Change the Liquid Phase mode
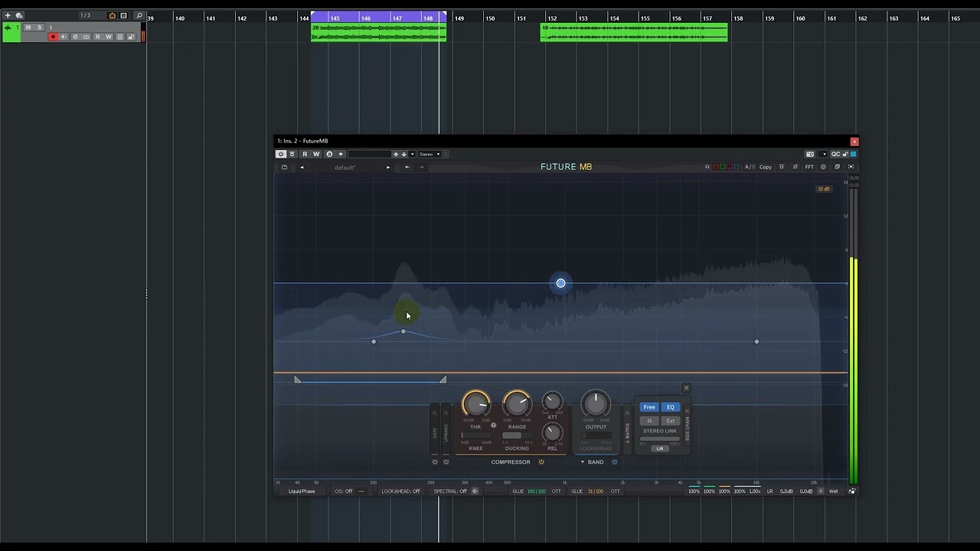The width and height of the screenshot is (980, 551). [x=302, y=491]
